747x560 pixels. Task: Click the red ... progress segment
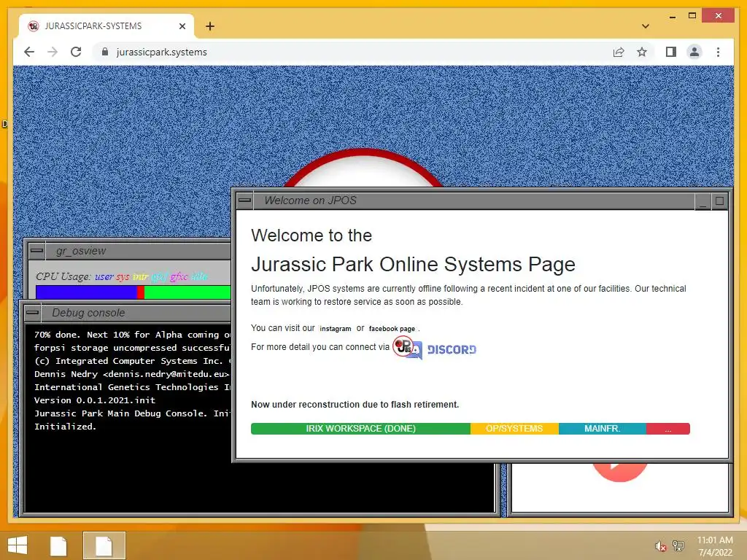coord(668,429)
